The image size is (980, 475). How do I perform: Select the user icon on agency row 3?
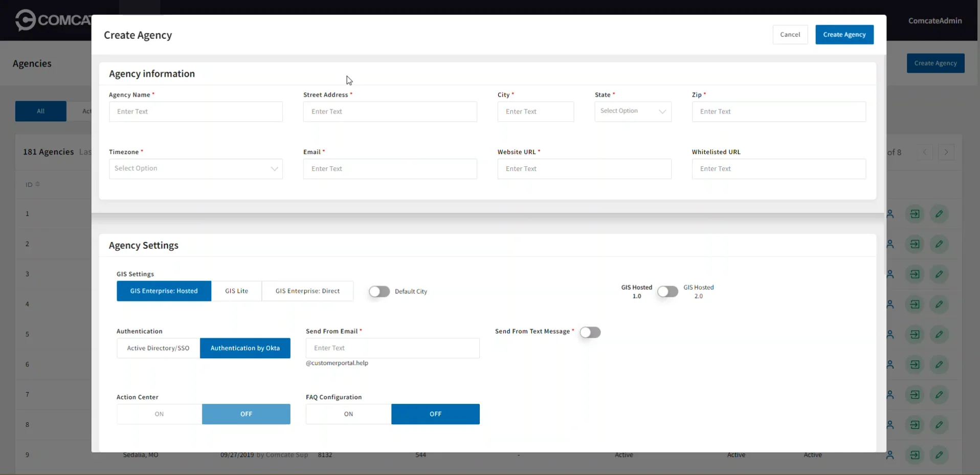(890, 274)
